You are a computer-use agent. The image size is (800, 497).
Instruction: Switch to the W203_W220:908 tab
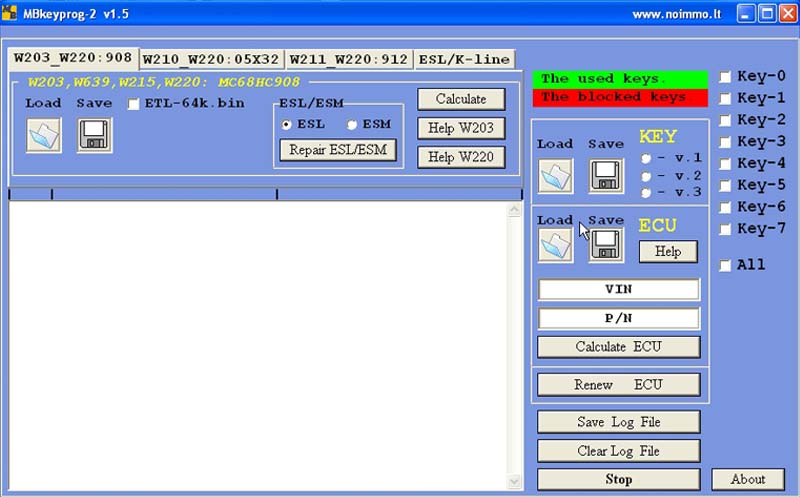73,58
